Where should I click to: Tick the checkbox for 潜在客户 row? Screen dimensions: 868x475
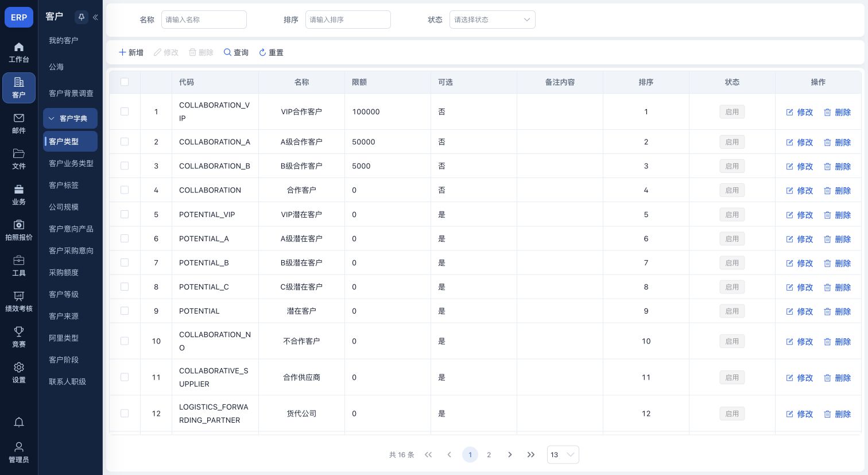[125, 311]
